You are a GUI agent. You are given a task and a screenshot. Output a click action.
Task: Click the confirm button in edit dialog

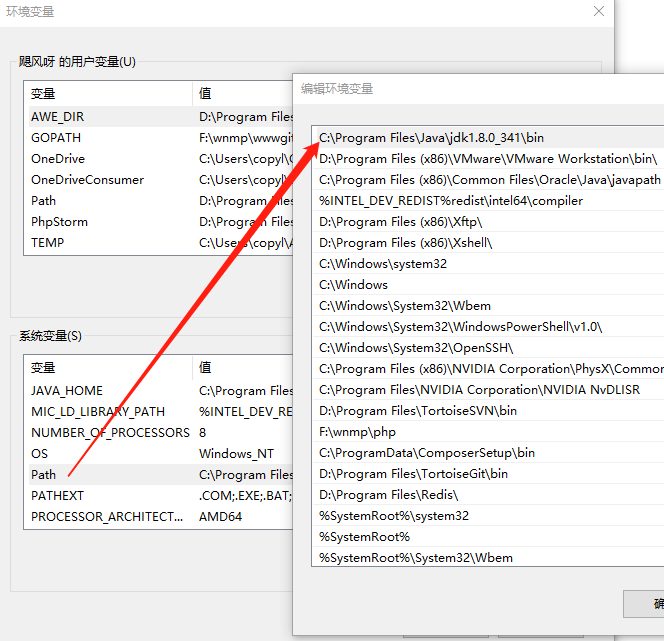point(645,604)
